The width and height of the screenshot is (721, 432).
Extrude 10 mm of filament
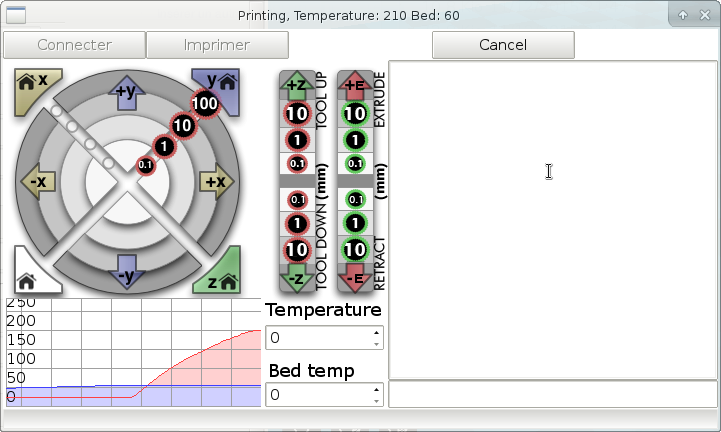point(355,113)
